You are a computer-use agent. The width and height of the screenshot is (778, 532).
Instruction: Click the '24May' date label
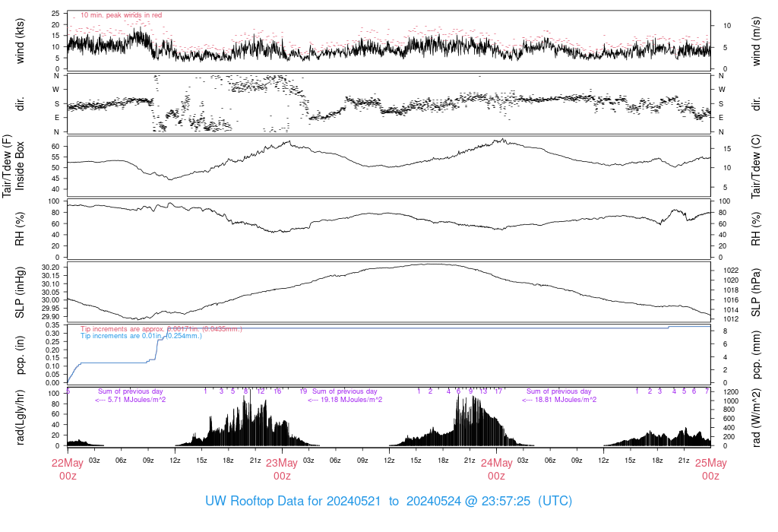[x=497, y=463]
